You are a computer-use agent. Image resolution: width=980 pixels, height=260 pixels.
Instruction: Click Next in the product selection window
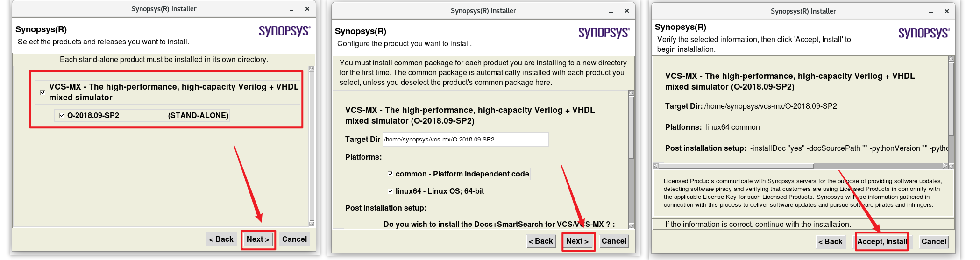tap(258, 239)
